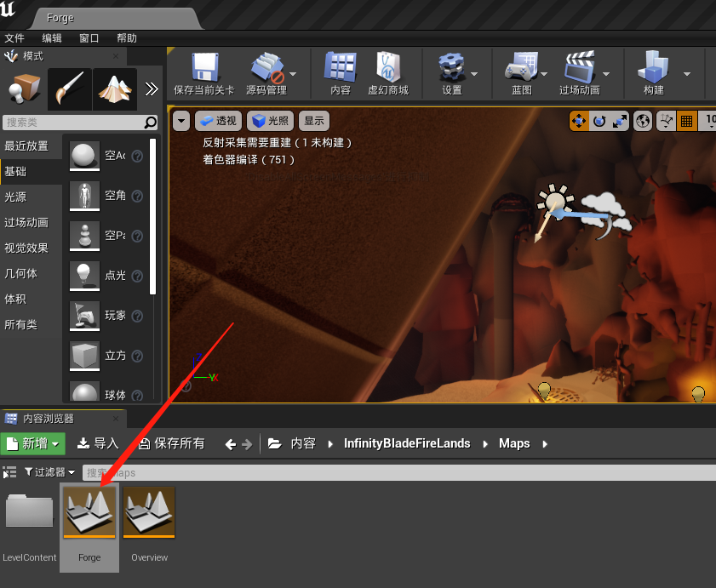The image size is (716, 588).
Task: Open the Lit (光照) view mode menu
Action: [x=271, y=121]
